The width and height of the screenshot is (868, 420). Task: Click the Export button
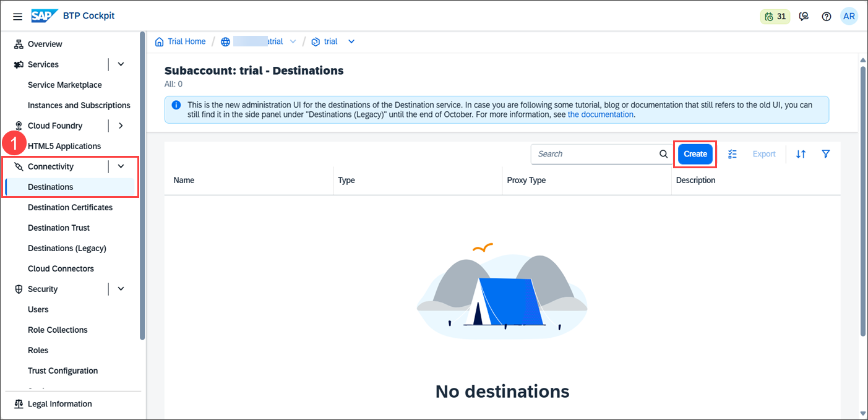[764, 154]
